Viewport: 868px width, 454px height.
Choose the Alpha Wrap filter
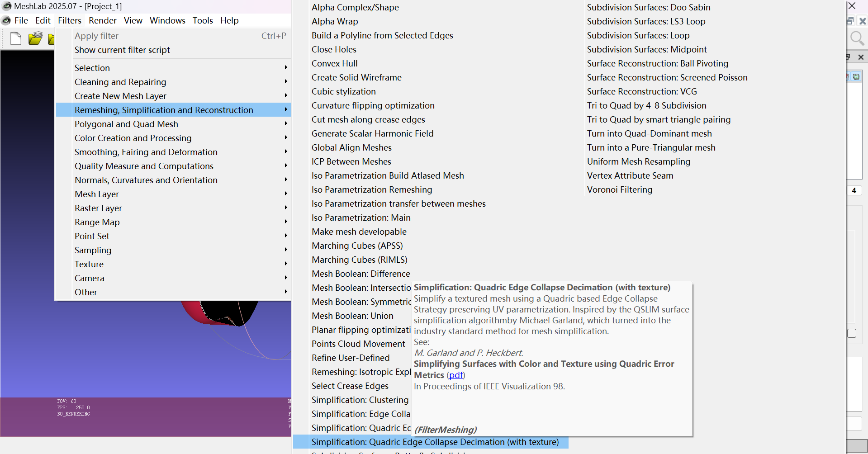point(335,21)
